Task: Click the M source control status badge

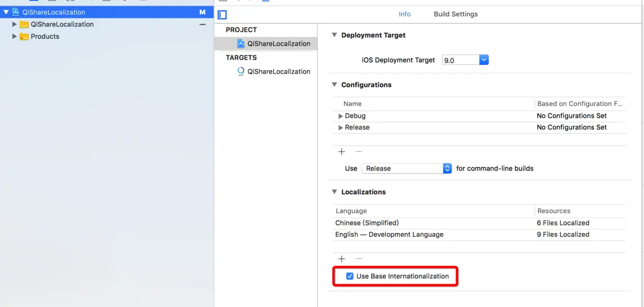Action: (x=203, y=12)
